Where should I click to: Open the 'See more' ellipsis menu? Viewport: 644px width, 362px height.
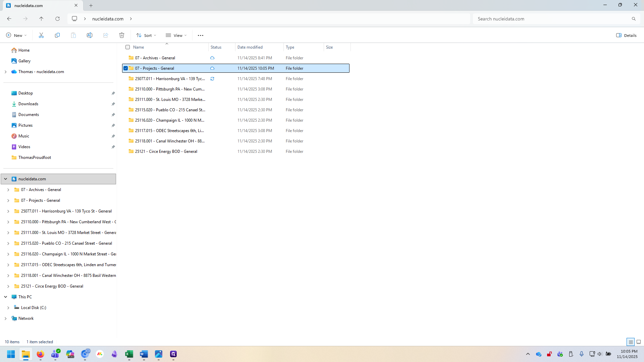coord(200,35)
